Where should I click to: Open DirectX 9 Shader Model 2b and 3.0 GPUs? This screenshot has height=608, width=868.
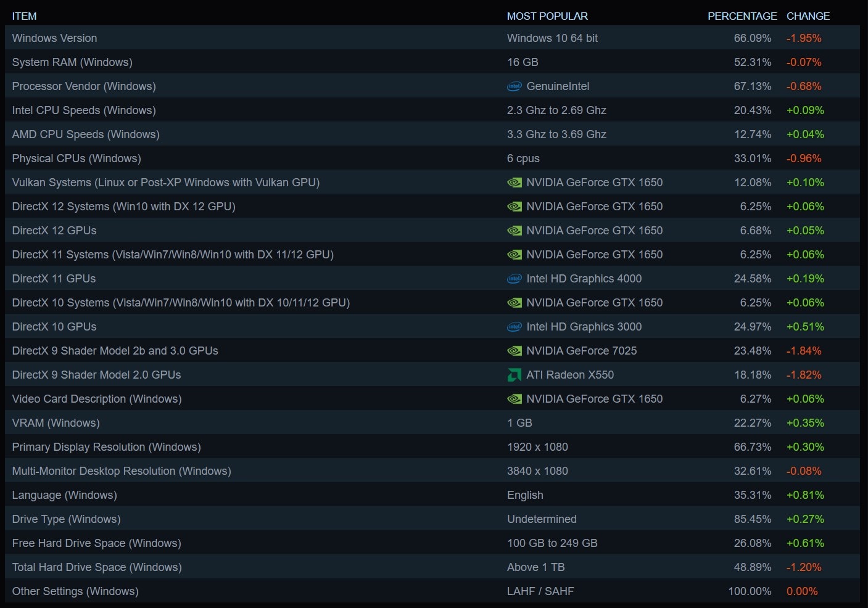tap(432, 350)
